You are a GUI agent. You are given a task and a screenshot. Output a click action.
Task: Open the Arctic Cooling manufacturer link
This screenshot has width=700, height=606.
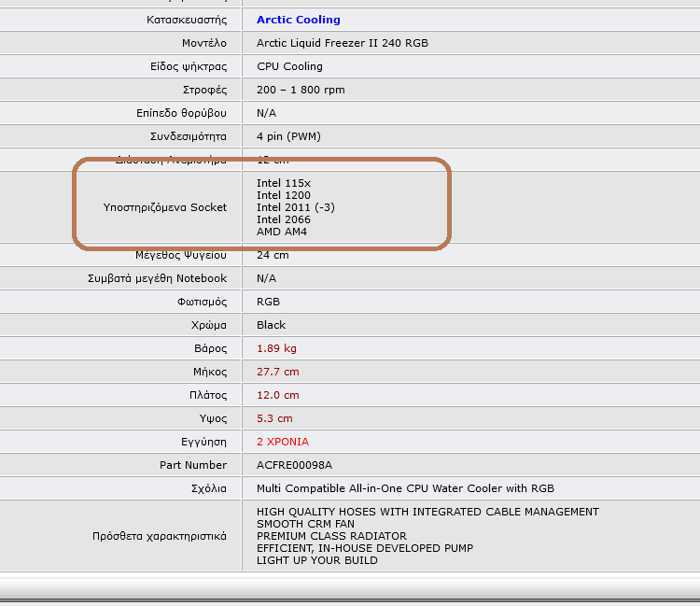pyautogui.click(x=299, y=20)
